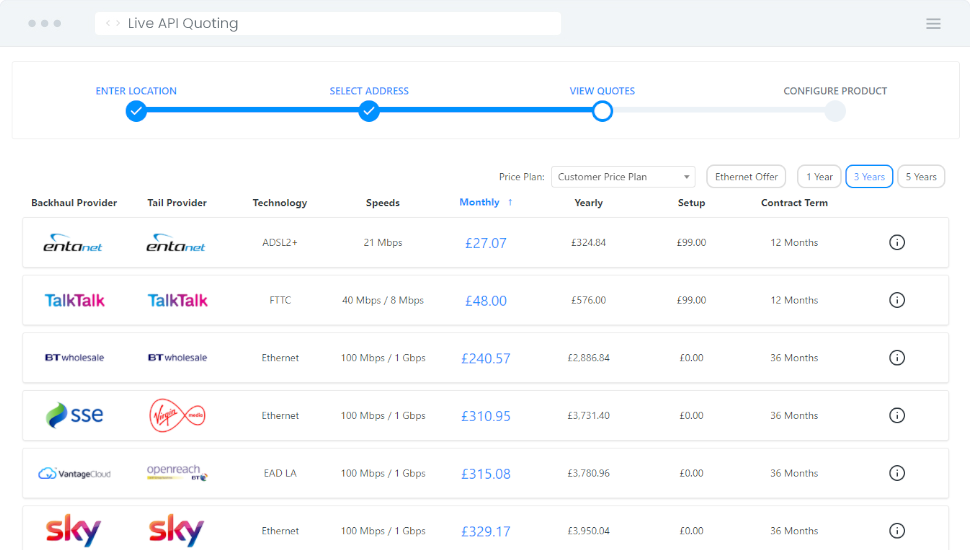Sort by Backhaul Provider column header
Screen dimensions: 970x550
[74, 203]
